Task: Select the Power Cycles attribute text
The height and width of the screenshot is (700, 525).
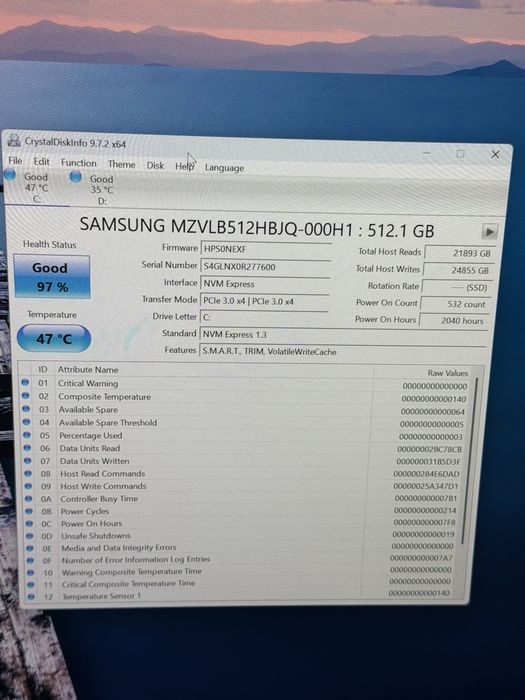Action: point(85,511)
